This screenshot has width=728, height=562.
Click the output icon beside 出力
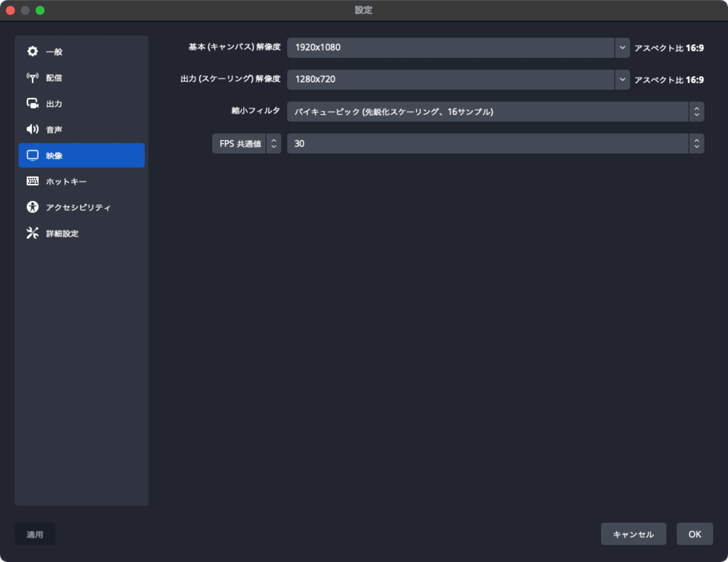(x=32, y=104)
